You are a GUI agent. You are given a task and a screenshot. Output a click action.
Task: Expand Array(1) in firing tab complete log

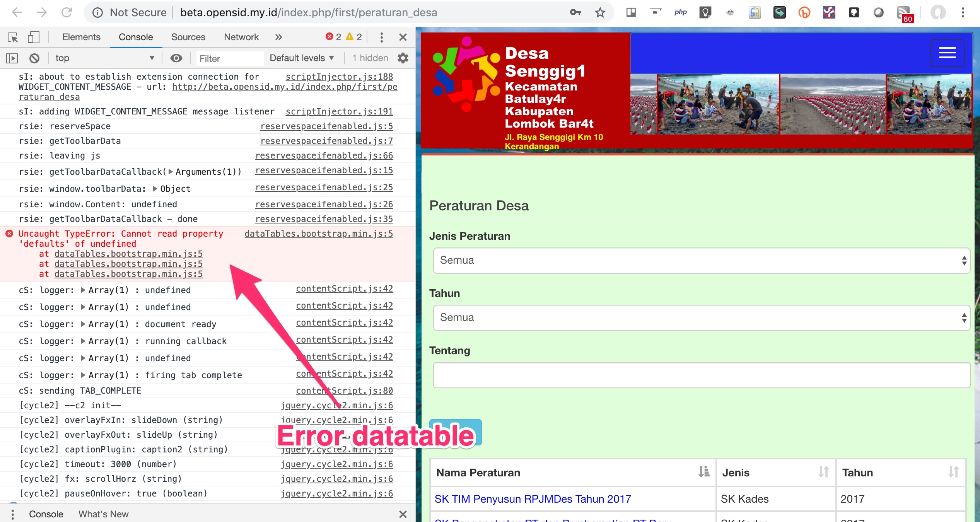tap(83, 375)
